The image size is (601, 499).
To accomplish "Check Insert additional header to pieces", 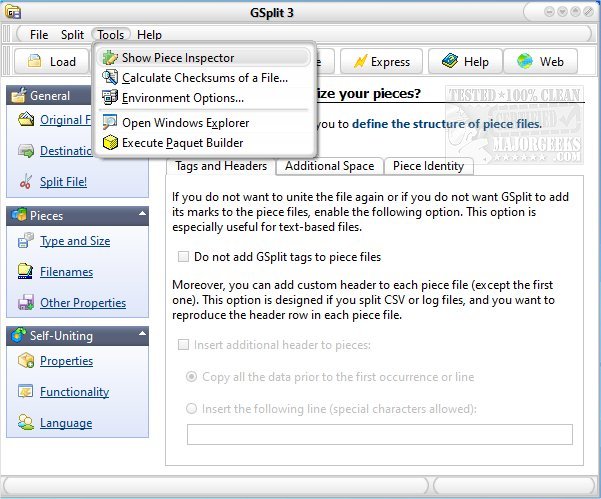I will pos(183,345).
